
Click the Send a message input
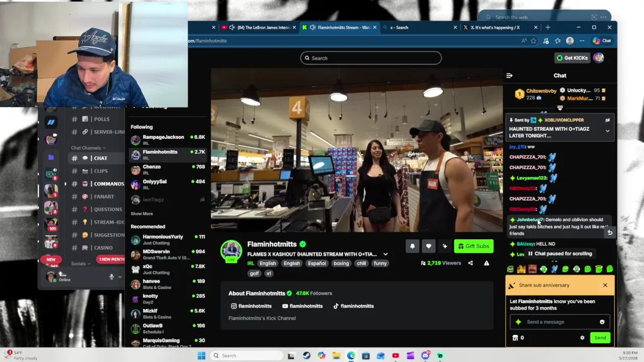click(x=559, y=322)
